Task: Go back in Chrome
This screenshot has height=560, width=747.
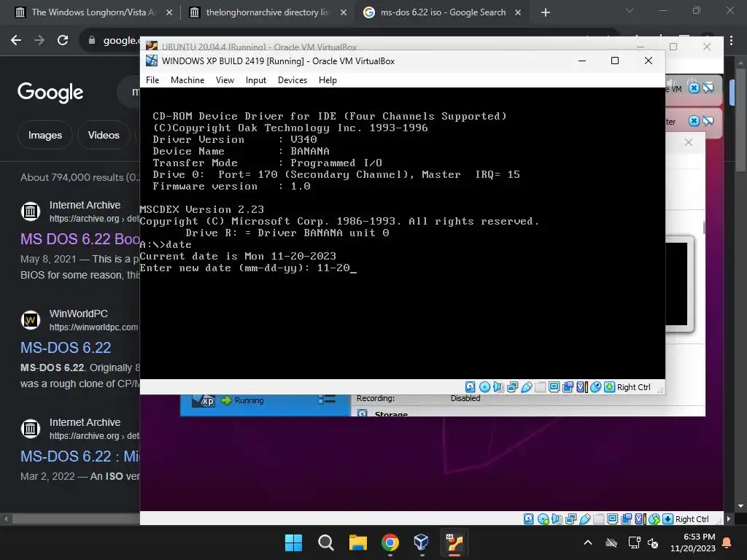Action: (x=16, y=40)
